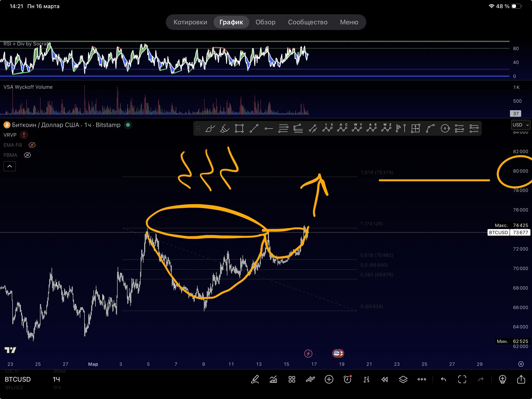The image size is (532, 399).
Task: Show the hidden EMA Fill indicator
Action: click(x=32, y=145)
